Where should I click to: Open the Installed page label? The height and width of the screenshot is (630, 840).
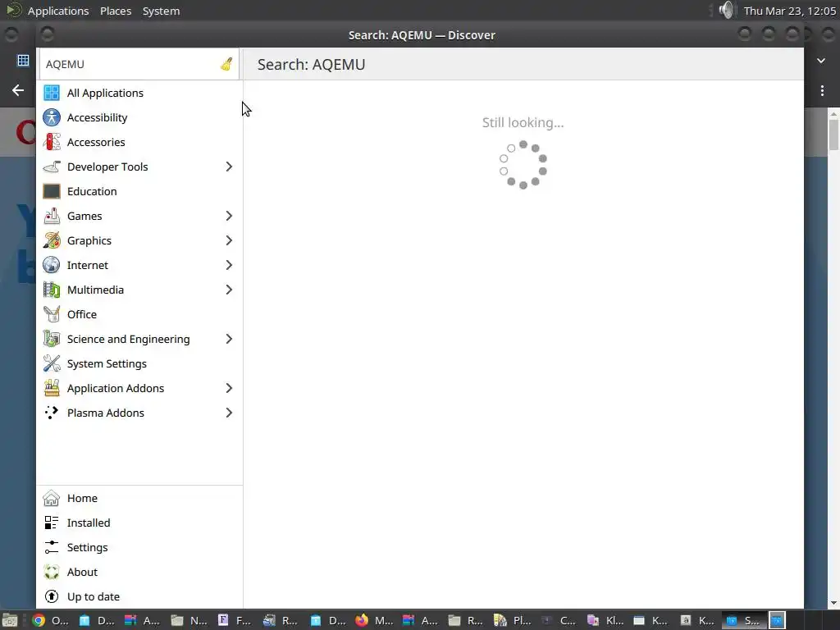coord(89,523)
